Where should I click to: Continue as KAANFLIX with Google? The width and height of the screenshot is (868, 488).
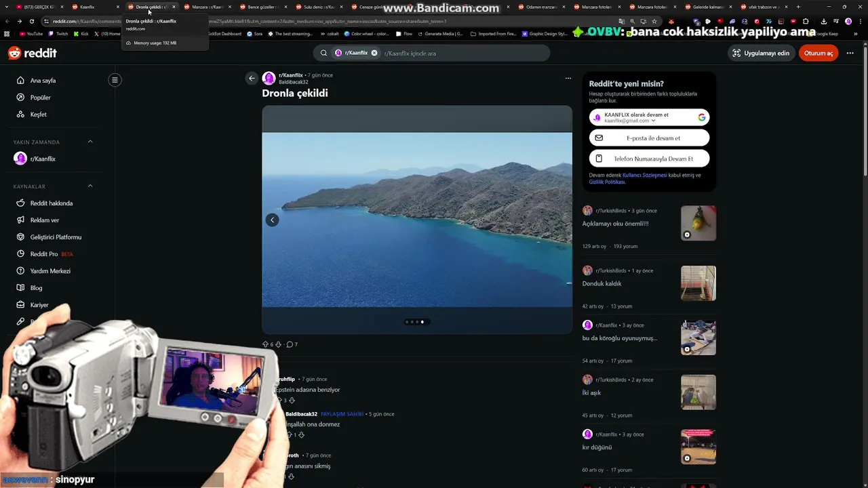coord(649,117)
